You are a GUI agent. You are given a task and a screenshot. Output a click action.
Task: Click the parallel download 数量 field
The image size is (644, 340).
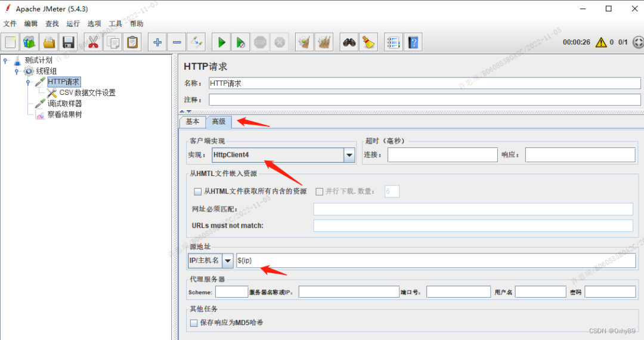pyautogui.click(x=392, y=191)
